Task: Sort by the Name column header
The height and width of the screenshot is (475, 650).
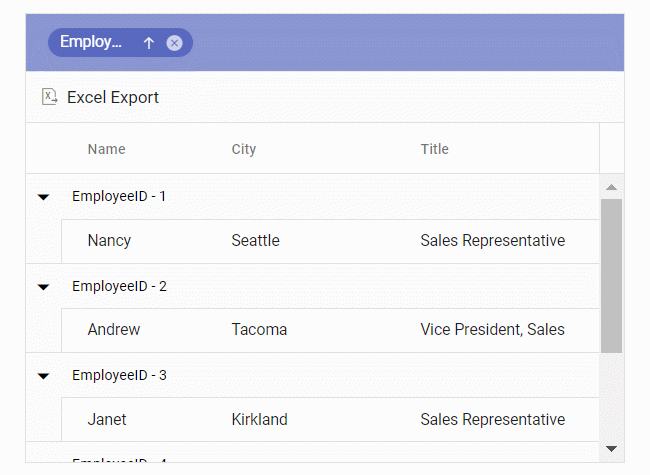Action: coord(107,149)
